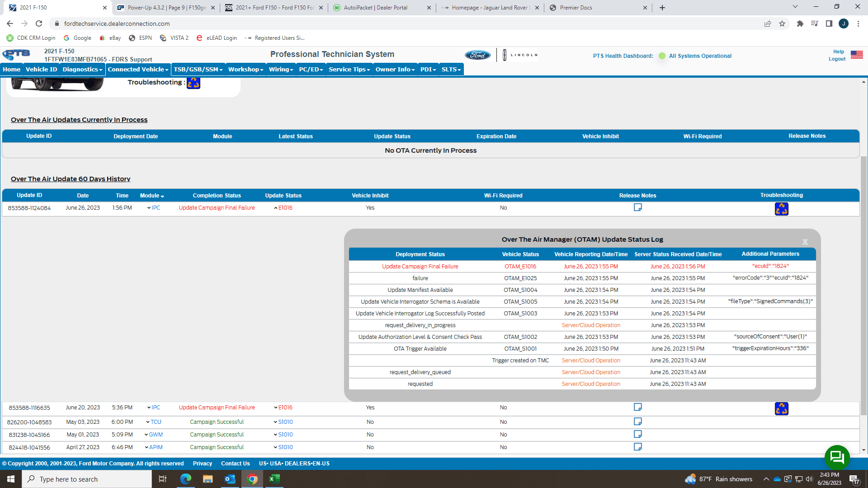
Task: Open the live chat bubble
Action: pyautogui.click(x=837, y=457)
